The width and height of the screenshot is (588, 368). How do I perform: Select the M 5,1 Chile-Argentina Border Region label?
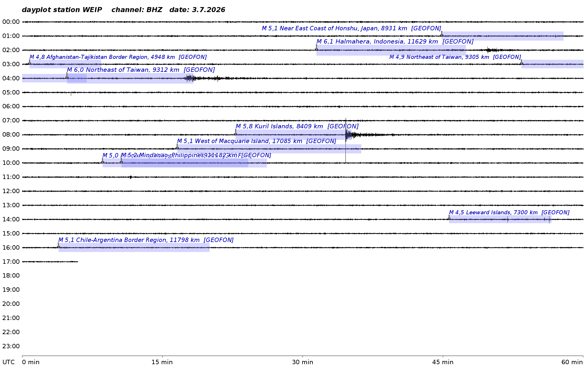click(x=146, y=240)
